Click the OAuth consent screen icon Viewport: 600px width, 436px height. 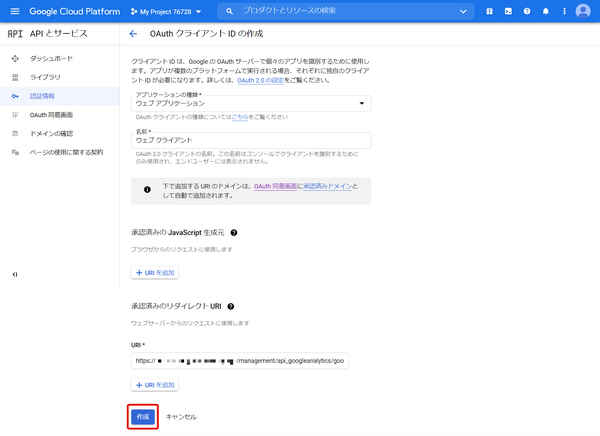click(15, 115)
